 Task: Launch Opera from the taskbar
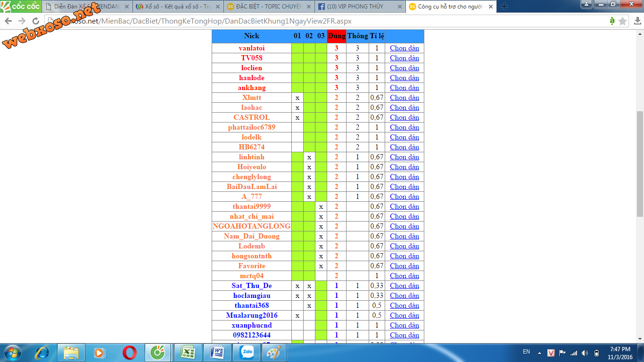130,353
